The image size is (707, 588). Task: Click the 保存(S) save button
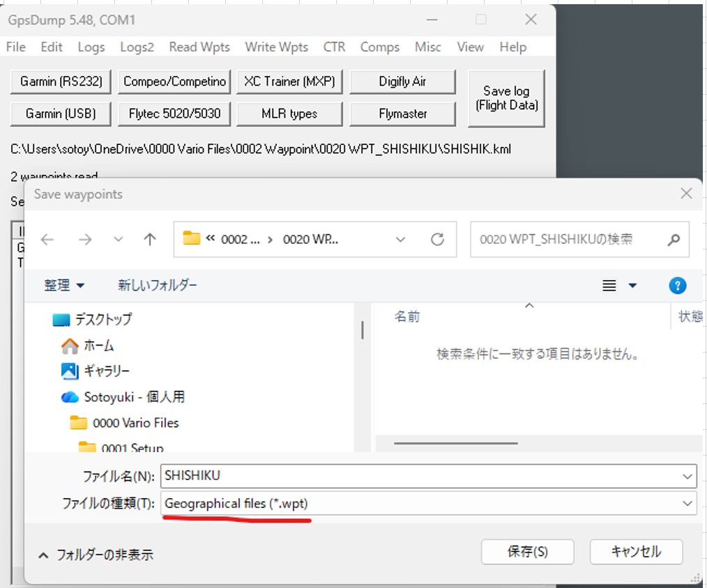tap(527, 552)
